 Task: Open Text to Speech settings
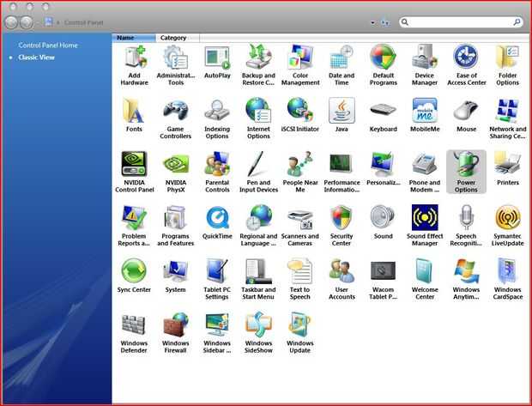(x=300, y=279)
